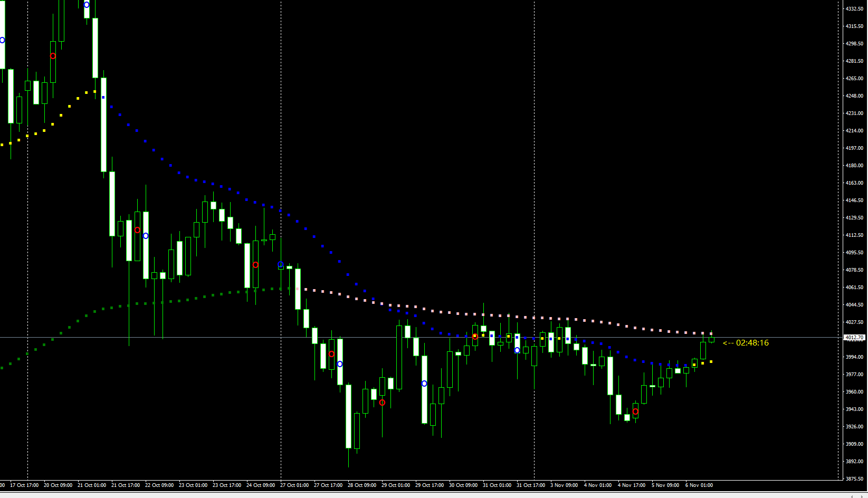The width and height of the screenshot is (868, 498).
Task: Click the 3960.00 price axis label
Action: [x=854, y=392]
